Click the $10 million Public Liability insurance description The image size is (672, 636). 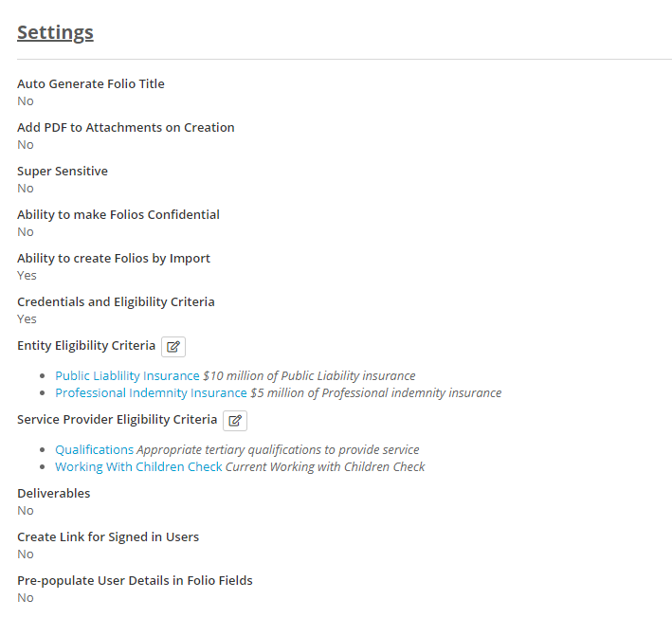click(x=309, y=376)
